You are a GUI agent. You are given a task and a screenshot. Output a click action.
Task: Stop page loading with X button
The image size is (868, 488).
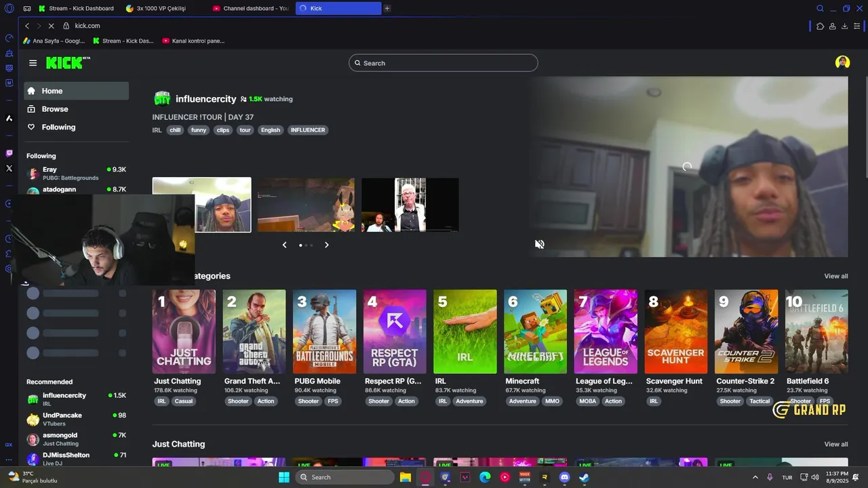coord(50,26)
